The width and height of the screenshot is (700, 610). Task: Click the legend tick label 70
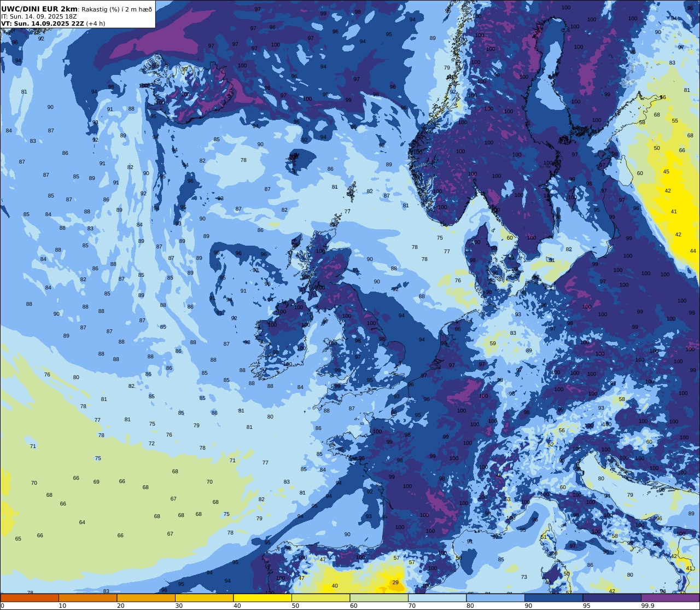(412, 606)
